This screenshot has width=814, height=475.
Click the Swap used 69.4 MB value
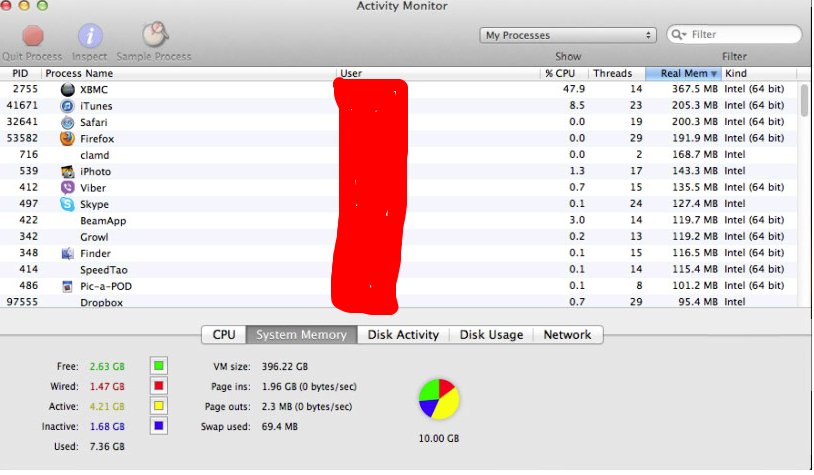tap(279, 427)
